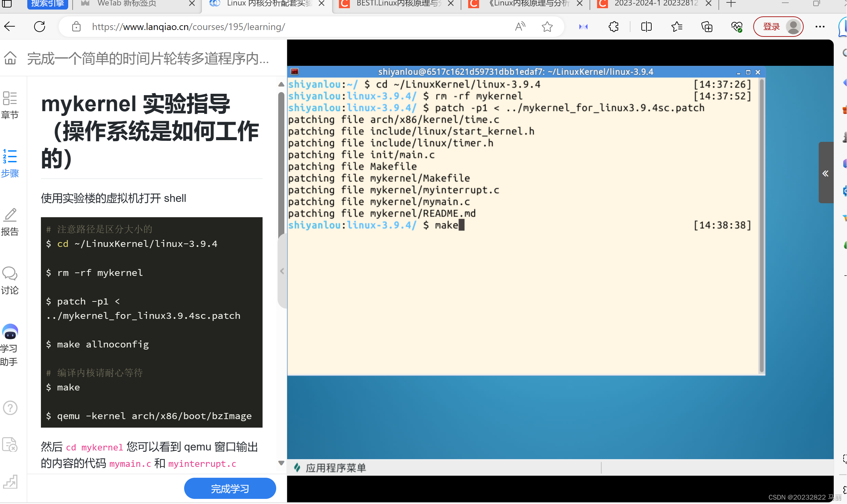Favorite this page with star icon

(x=547, y=27)
